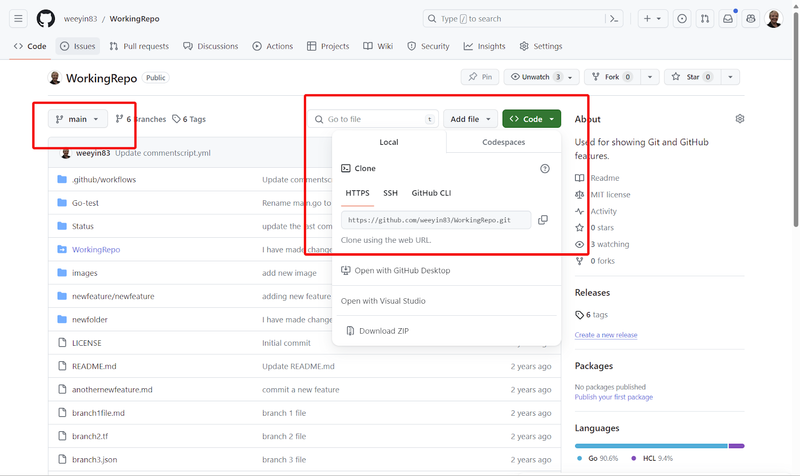The width and height of the screenshot is (800, 476).
Task: Fork the repository
Action: click(x=612, y=77)
